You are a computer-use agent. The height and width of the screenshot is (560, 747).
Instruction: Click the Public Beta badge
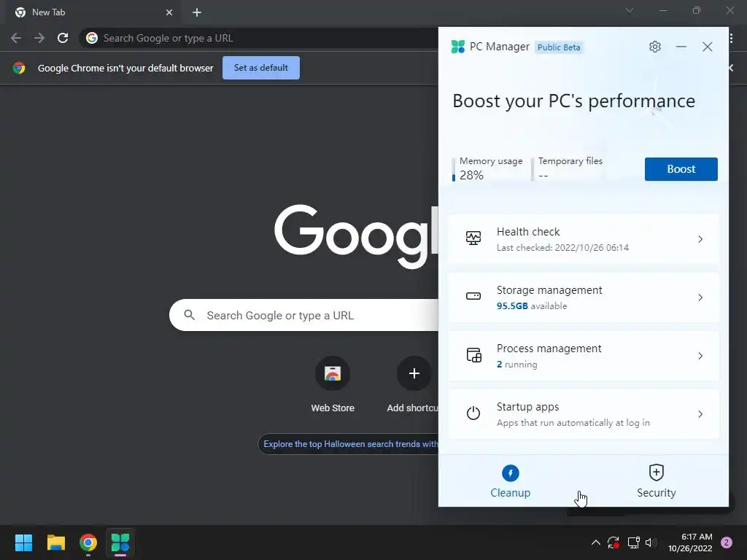[559, 47]
